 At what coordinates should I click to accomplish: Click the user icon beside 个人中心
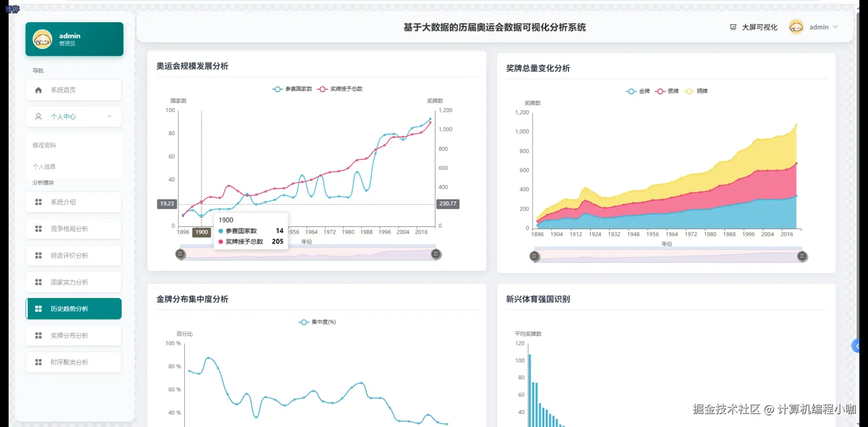tap(39, 117)
